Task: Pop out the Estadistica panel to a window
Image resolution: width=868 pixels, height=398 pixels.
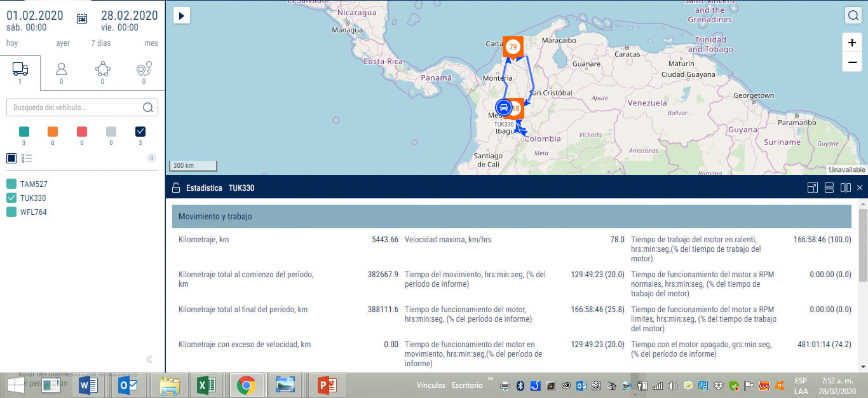Action: click(812, 188)
